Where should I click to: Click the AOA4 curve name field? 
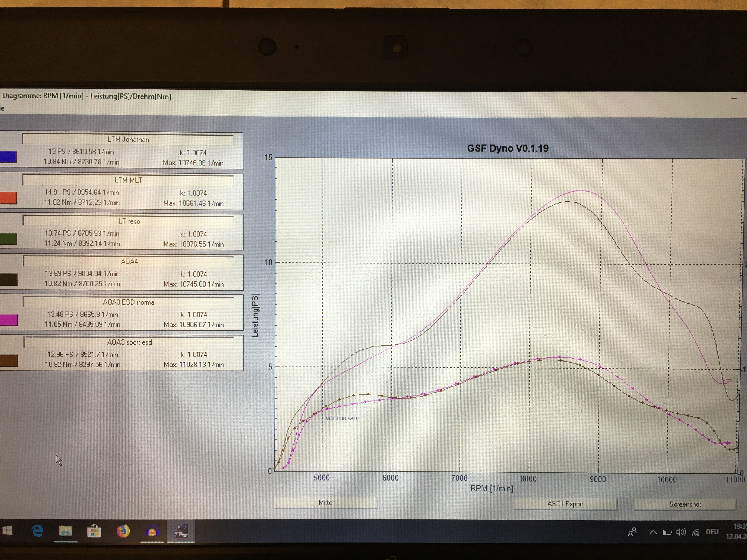point(129,262)
